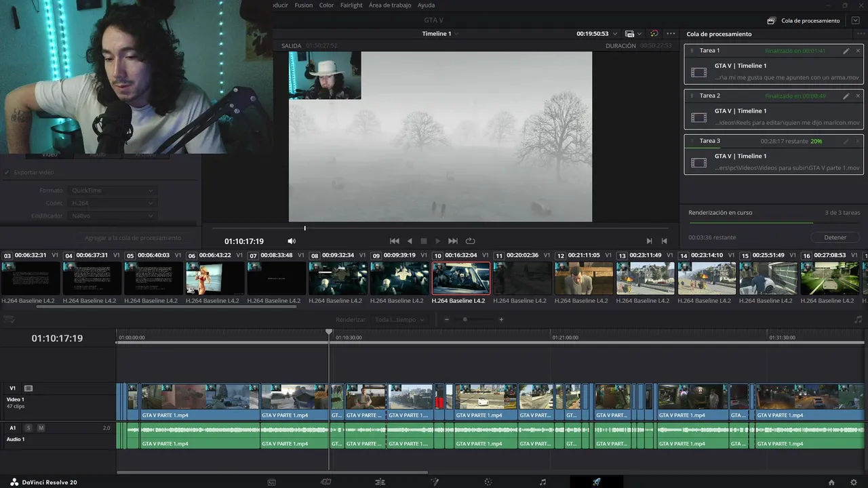Open viewer options three-dot menu
868x488 pixels.
(671, 33)
